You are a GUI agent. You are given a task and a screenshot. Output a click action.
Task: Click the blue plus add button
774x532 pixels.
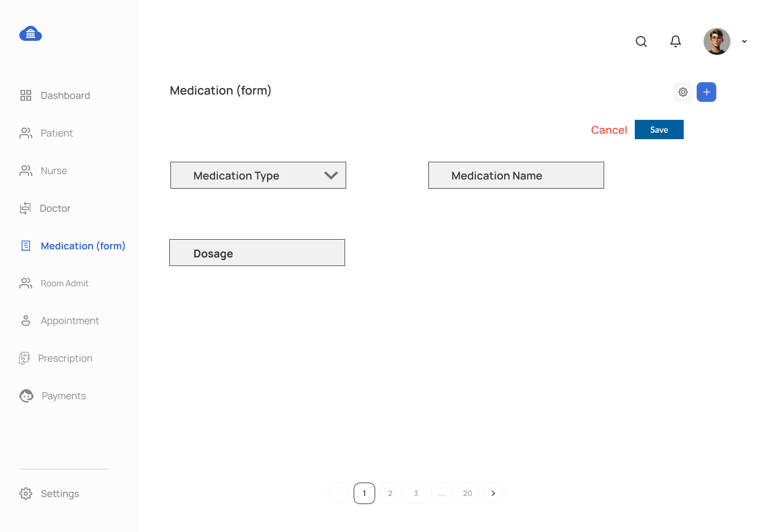[x=707, y=92]
